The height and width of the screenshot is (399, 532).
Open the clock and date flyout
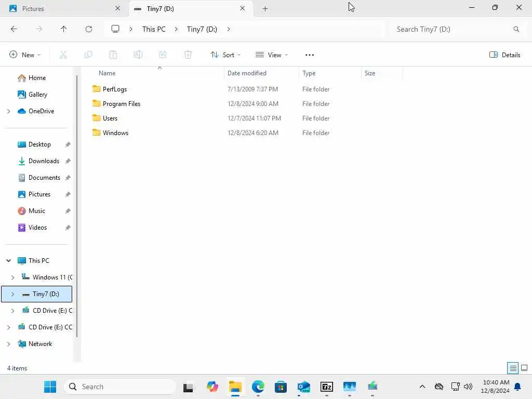pos(496,387)
